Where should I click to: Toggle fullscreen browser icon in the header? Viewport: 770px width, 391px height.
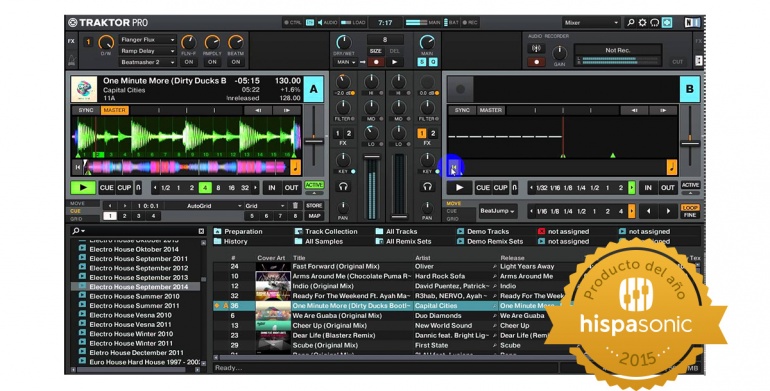click(667, 23)
